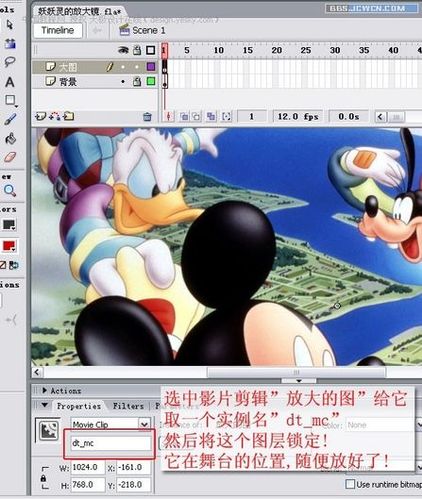The width and height of the screenshot is (422, 499).
Task: Add a motion guide layer
Action: click(x=54, y=116)
